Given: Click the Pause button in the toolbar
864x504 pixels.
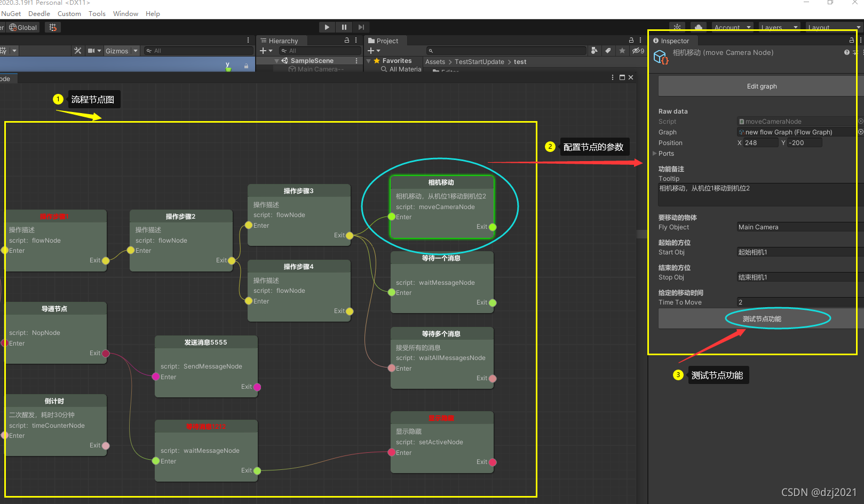Looking at the screenshot, I should [x=344, y=27].
